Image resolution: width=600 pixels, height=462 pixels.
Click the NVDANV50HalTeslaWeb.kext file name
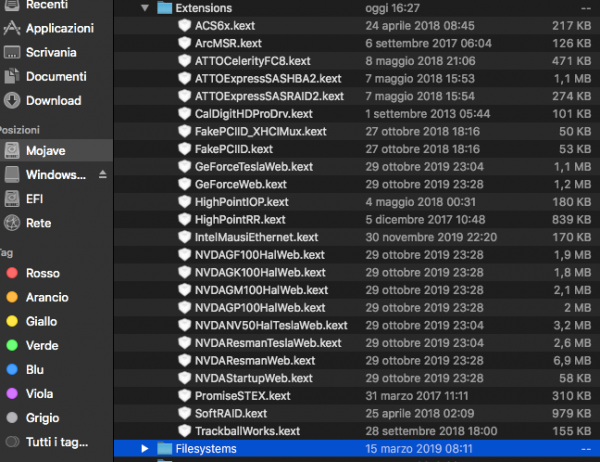(271, 325)
